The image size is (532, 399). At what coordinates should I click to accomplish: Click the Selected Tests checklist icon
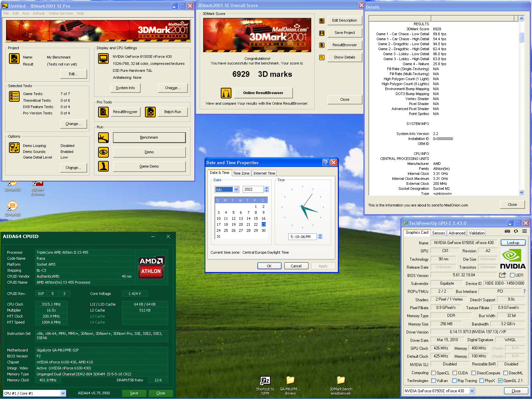pos(14,96)
